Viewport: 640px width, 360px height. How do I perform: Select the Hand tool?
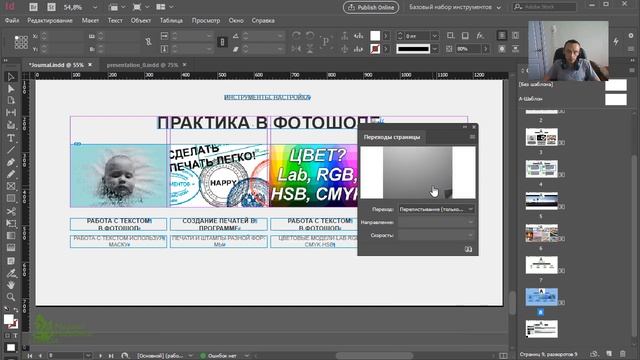coord(11,284)
